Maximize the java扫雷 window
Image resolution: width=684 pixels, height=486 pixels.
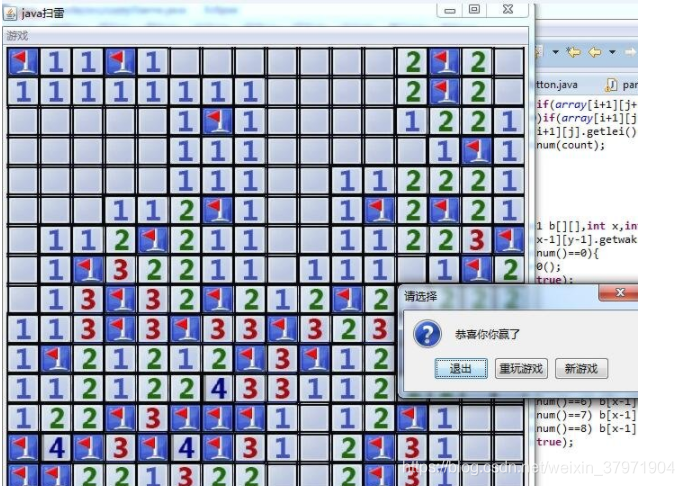pos(474,10)
